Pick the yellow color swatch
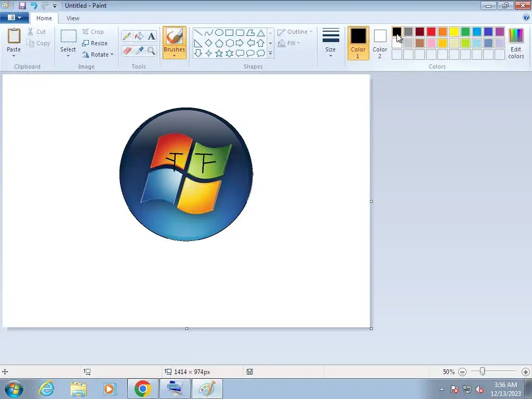Image resolution: width=532 pixels, height=399 pixels. pyautogui.click(x=454, y=32)
